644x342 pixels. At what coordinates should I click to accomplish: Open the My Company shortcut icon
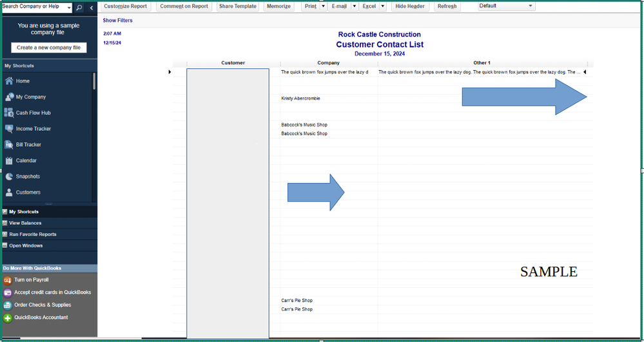[9, 97]
